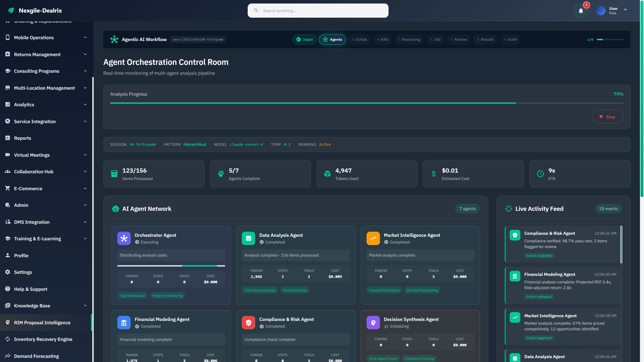Toggle the Multi-Agent Fusion tag
This screenshot has height=362, width=644.
(x=383, y=358)
